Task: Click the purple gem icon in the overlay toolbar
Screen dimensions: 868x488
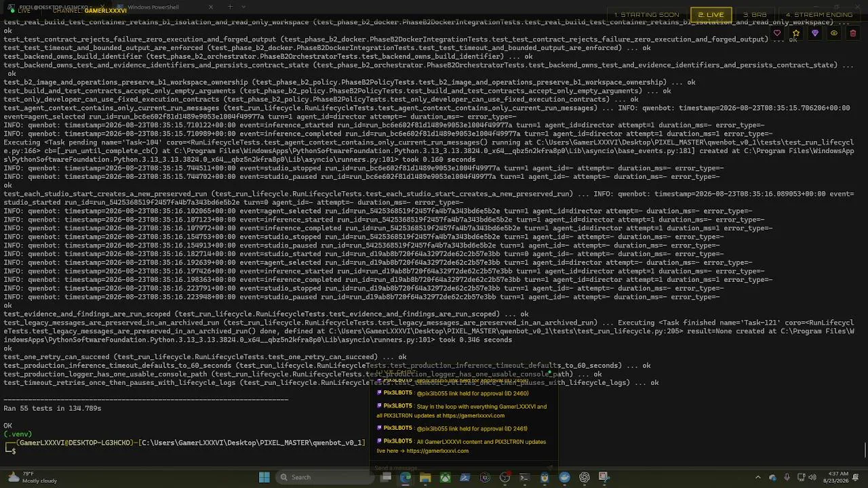Action: point(815,33)
